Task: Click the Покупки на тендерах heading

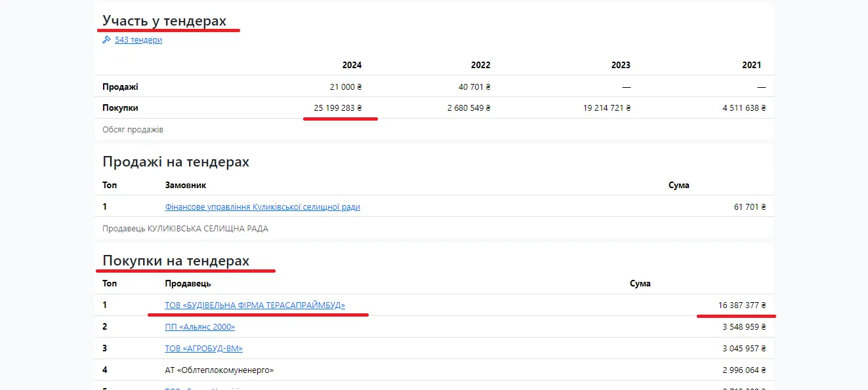Action: pyautogui.click(x=176, y=261)
